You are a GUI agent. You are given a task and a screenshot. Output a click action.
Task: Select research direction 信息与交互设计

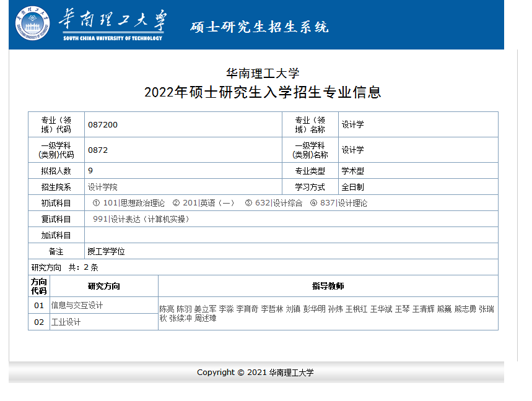click(x=77, y=306)
